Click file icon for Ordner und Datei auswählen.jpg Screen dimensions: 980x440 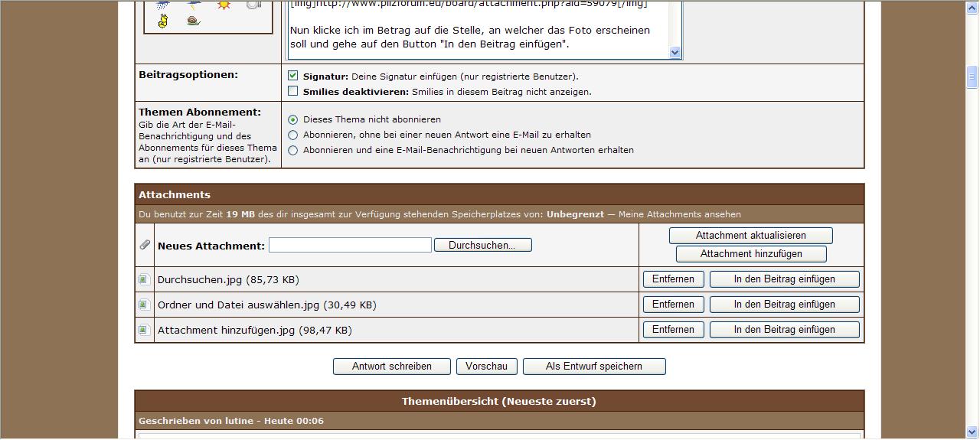144,305
